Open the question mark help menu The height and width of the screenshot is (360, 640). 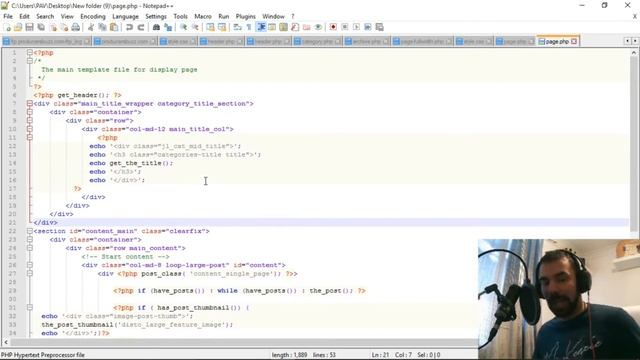tap(293, 16)
